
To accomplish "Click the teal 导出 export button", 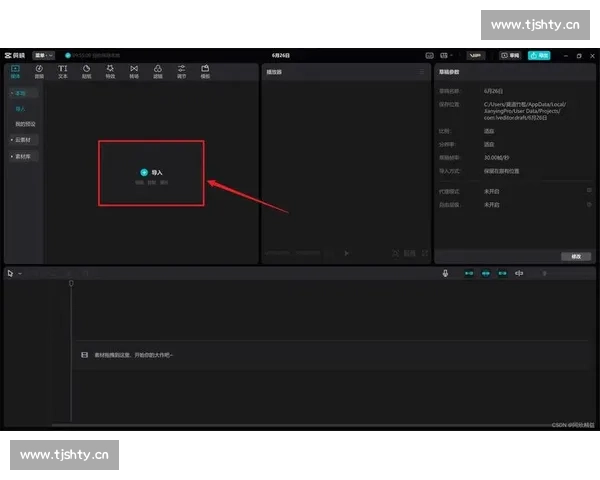I will point(539,56).
